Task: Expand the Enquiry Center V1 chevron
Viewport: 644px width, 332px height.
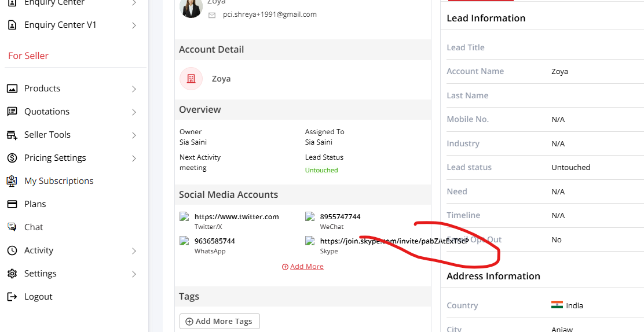Action: pyautogui.click(x=134, y=25)
